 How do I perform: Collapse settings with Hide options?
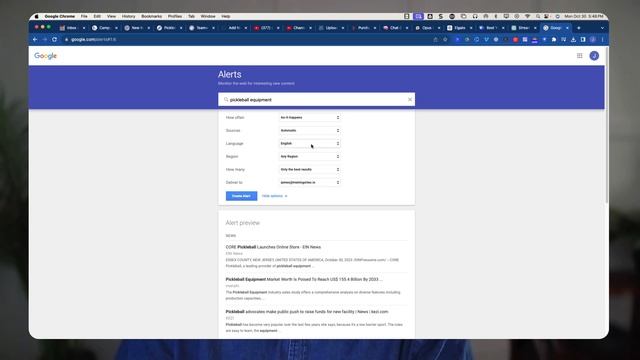click(274, 196)
